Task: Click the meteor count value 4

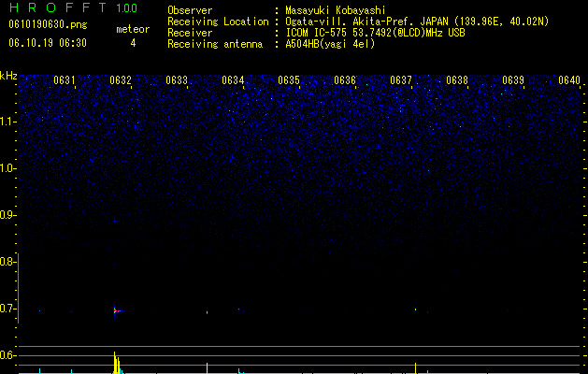Action: tap(133, 43)
